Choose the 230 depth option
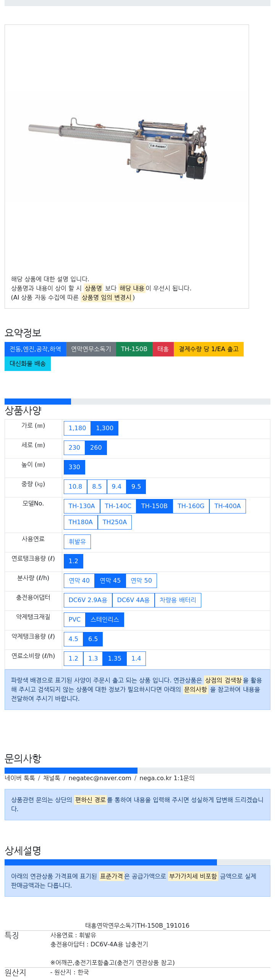 (74, 448)
